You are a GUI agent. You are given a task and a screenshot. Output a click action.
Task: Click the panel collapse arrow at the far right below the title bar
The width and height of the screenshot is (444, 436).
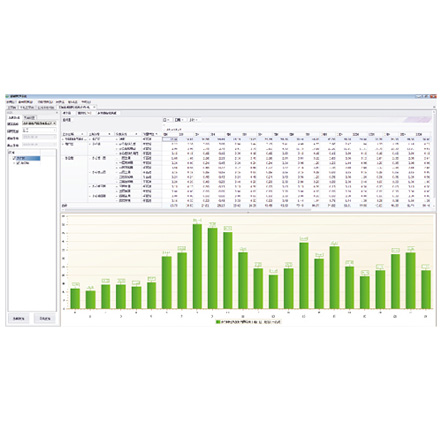434,107
